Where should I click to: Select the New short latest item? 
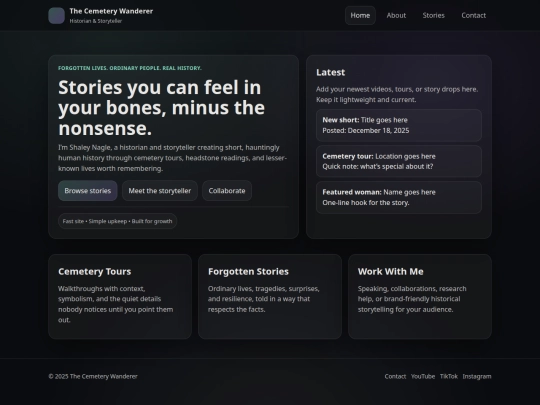[399, 125]
